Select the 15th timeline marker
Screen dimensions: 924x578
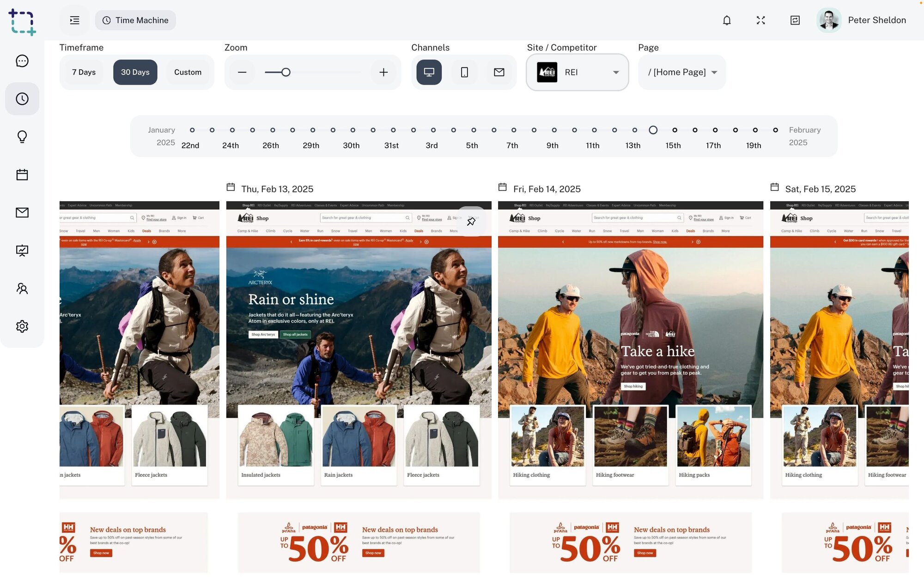pos(675,130)
